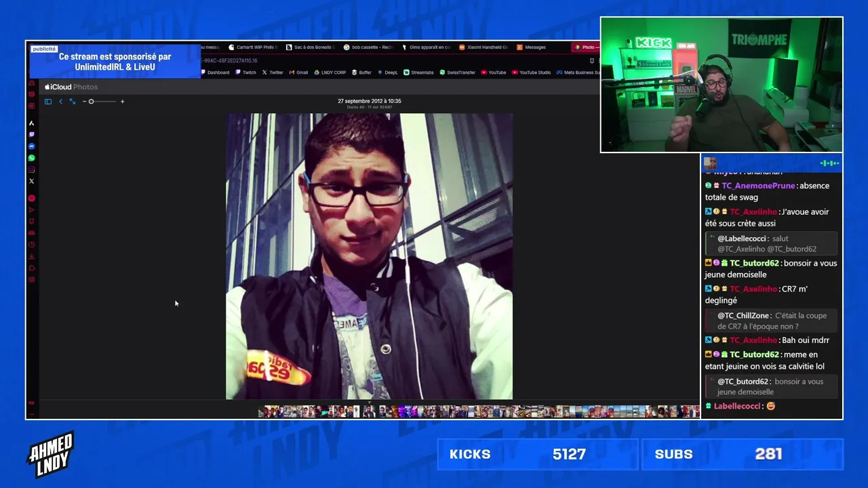868x488 pixels.
Task: Open the SwissTransfer bookmark
Action: coord(458,73)
